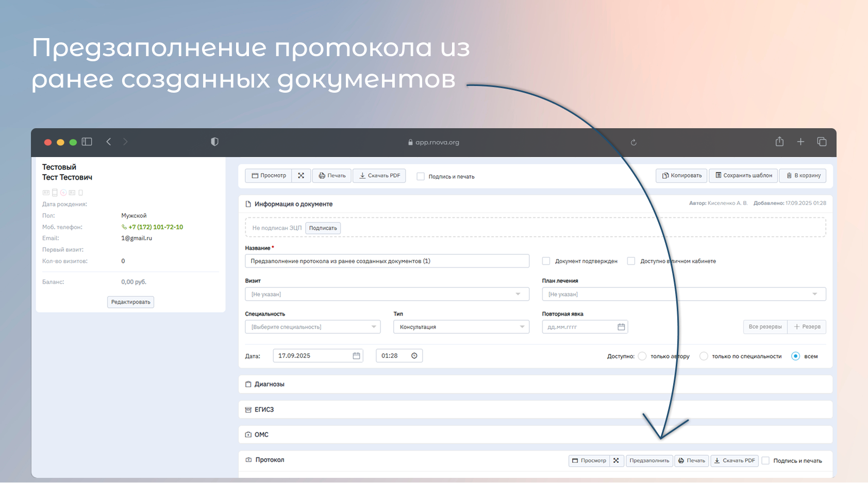Select the только по специальности radio option
The height and width of the screenshot is (483, 868).
[704, 356]
